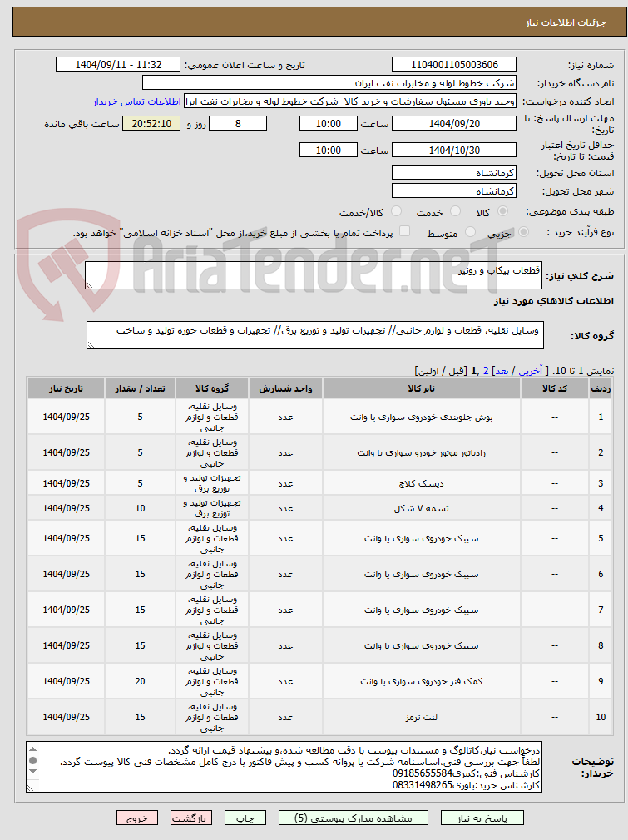Click quantity 10 in تسمه V شکل row
628x840 pixels.
click(x=140, y=508)
